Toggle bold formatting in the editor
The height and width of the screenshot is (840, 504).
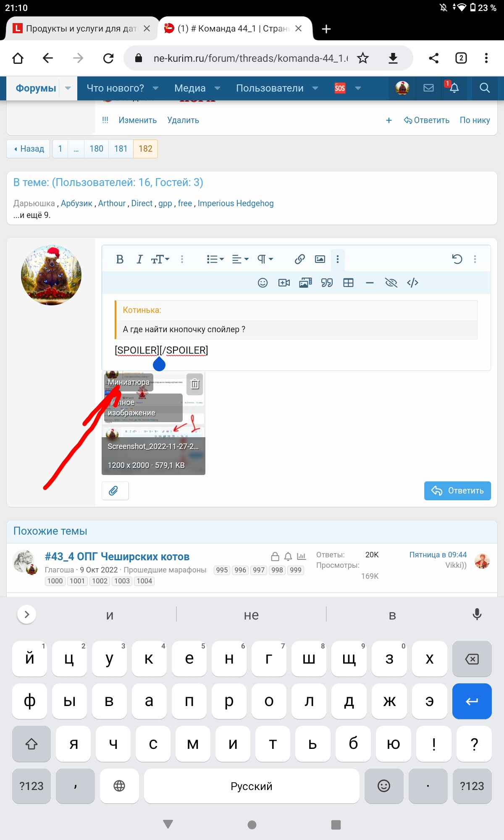pos(120,259)
